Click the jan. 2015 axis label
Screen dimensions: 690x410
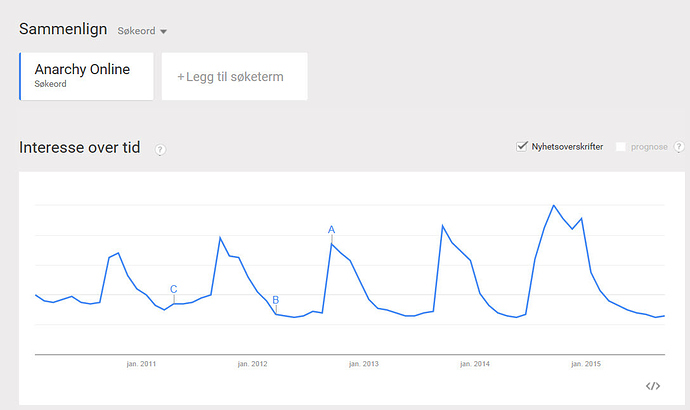(x=586, y=364)
